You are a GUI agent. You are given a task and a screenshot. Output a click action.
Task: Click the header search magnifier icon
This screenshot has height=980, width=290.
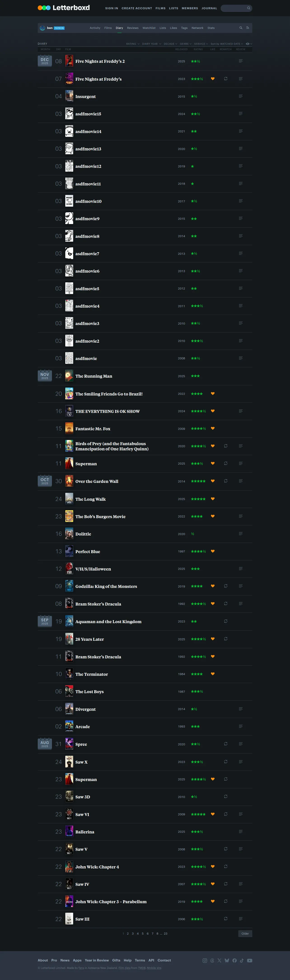tap(248, 8)
